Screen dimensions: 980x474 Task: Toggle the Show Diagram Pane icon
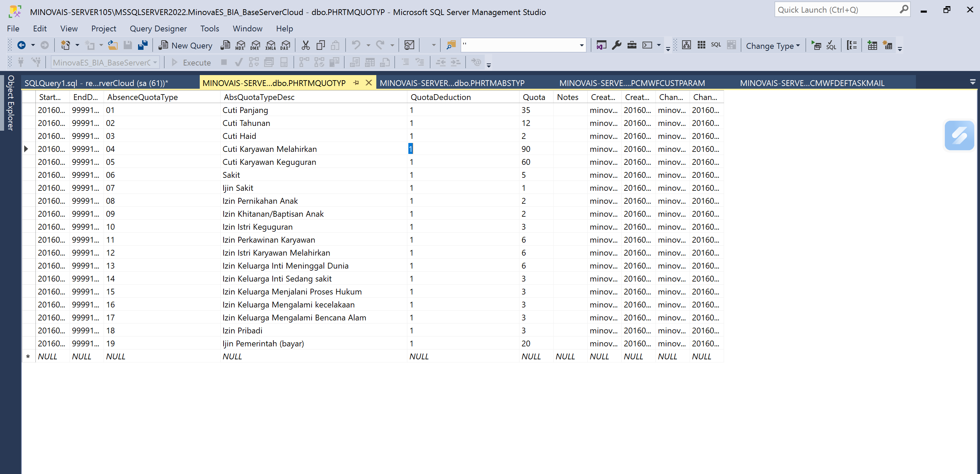(686, 45)
